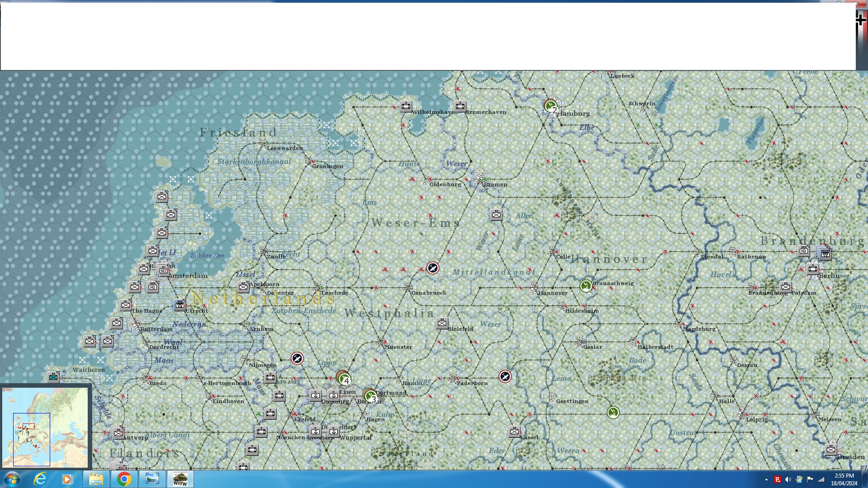Open the Windows Start menu
This screenshot has height=488, width=868.
point(12,479)
